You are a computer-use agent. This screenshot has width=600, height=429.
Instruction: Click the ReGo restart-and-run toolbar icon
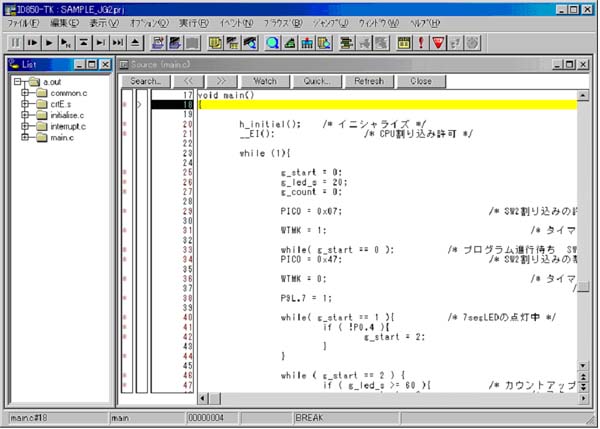(33, 43)
